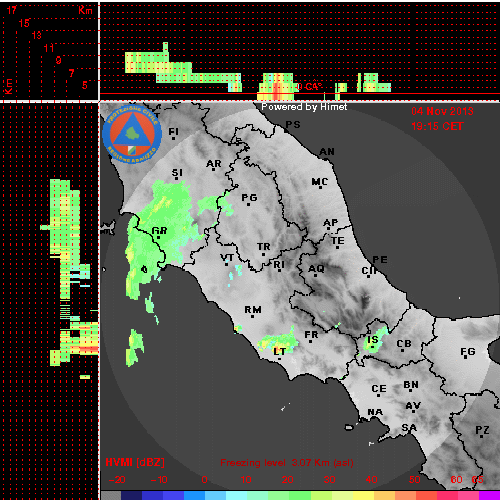Click the 'PS' city label on the map
Viewport: 500px width, 500px height.
coord(293,125)
